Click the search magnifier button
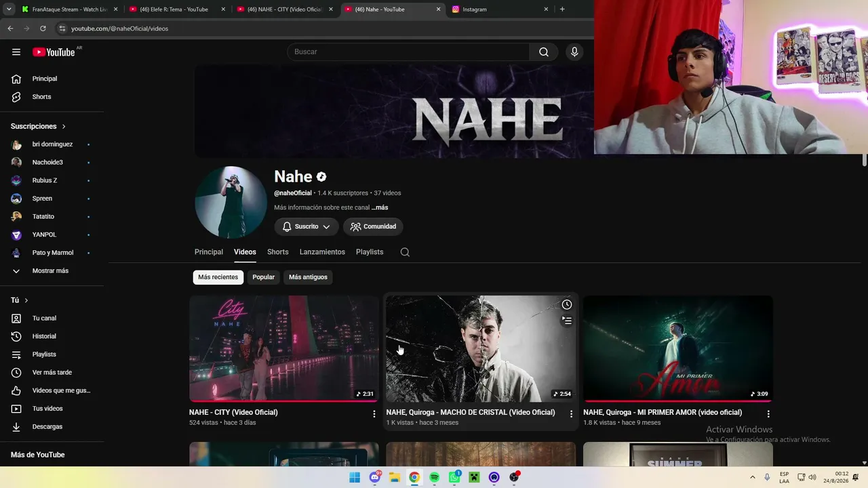Viewport: 868px width, 488px height. click(x=544, y=52)
